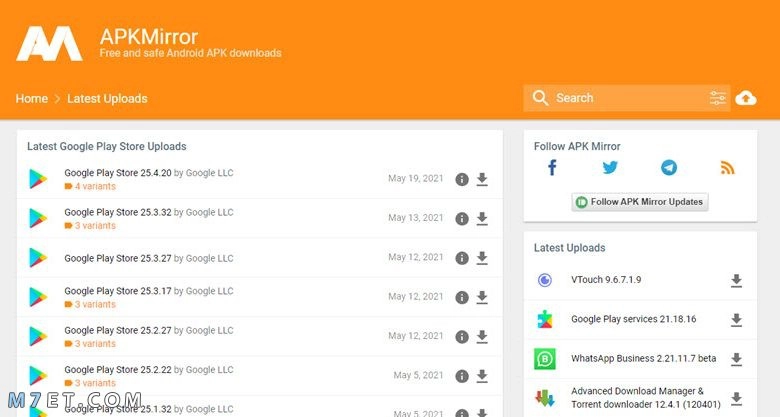Open Latest Uploads breadcrumb link
Image resolution: width=780 pixels, height=417 pixels.
click(x=107, y=99)
